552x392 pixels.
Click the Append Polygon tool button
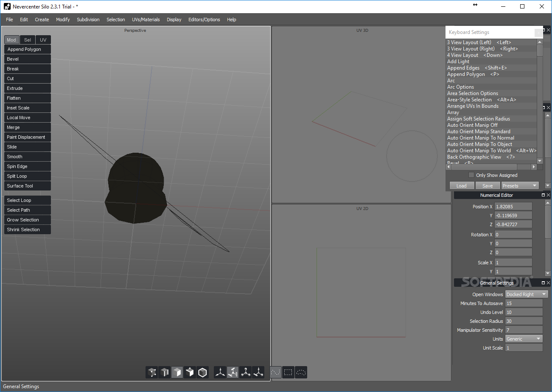28,50
